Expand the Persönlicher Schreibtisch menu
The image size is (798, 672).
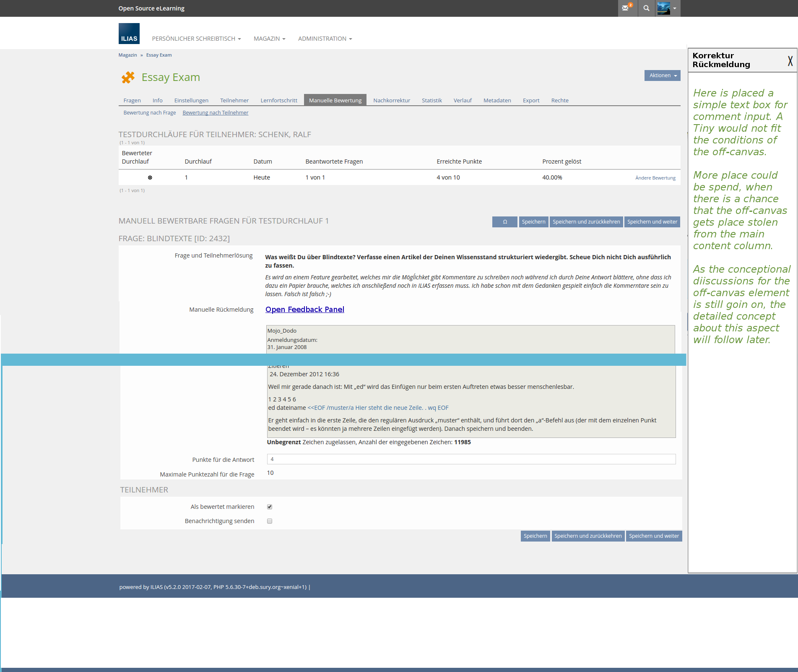[x=196, y=39]
